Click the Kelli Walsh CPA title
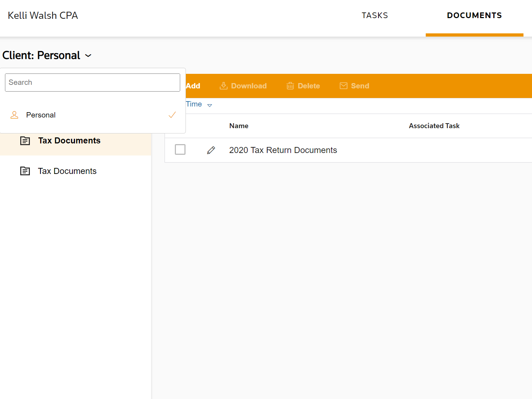The height and width of the screenshot is (399, 532). [x=43, y=16]
